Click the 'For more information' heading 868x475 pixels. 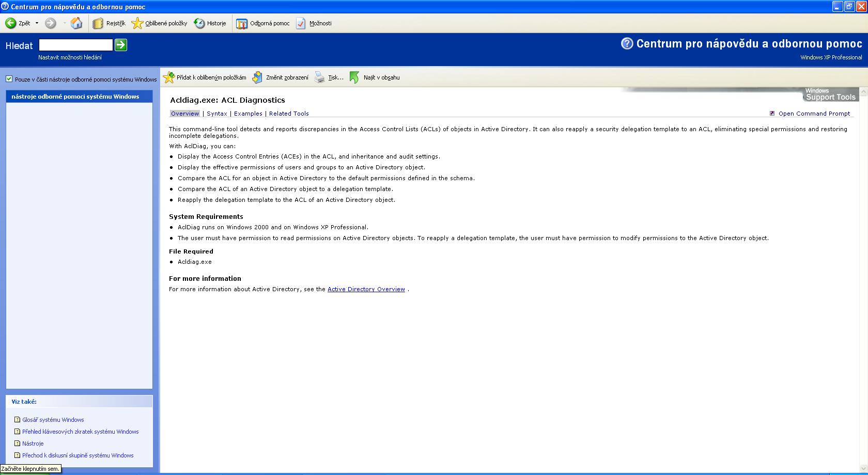click(x=205, y=278)
